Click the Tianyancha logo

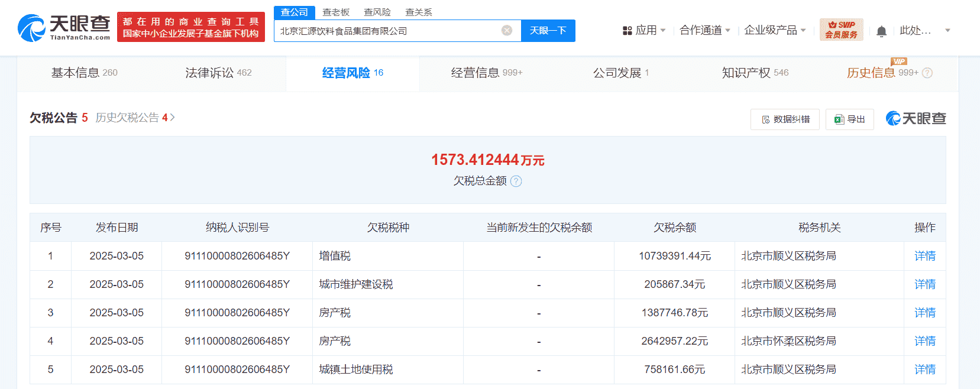pyautogui.click(x=64, y=27)
